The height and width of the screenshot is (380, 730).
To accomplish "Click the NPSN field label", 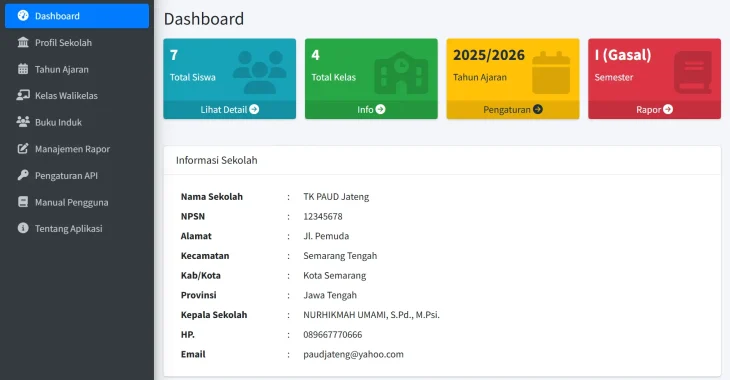I will [x=193, y=216].
